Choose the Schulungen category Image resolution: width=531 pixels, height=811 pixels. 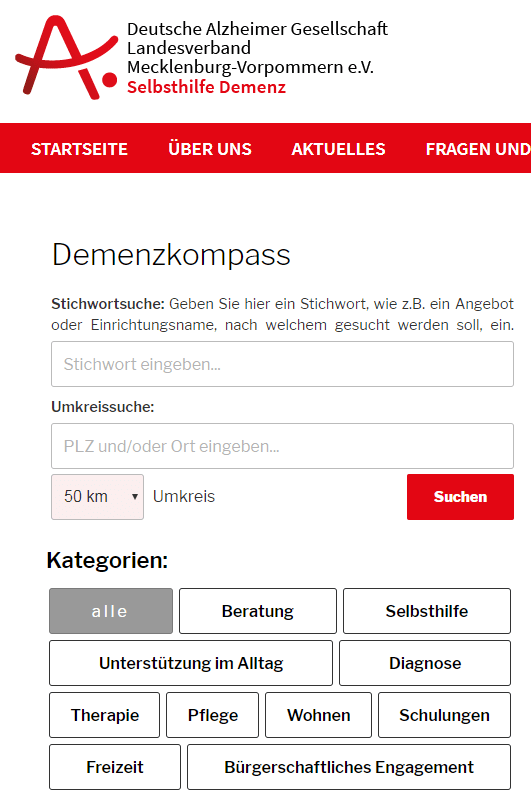coord(444,715)
